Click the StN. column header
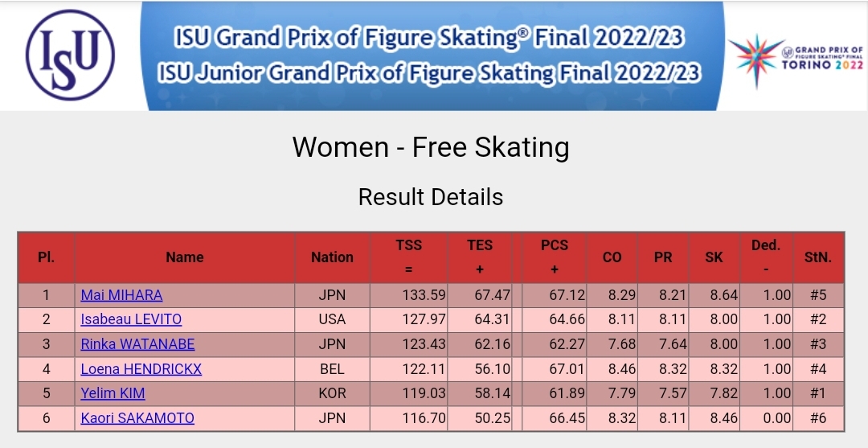The height and width of the screenshot is (448, 868). point(817,257)
